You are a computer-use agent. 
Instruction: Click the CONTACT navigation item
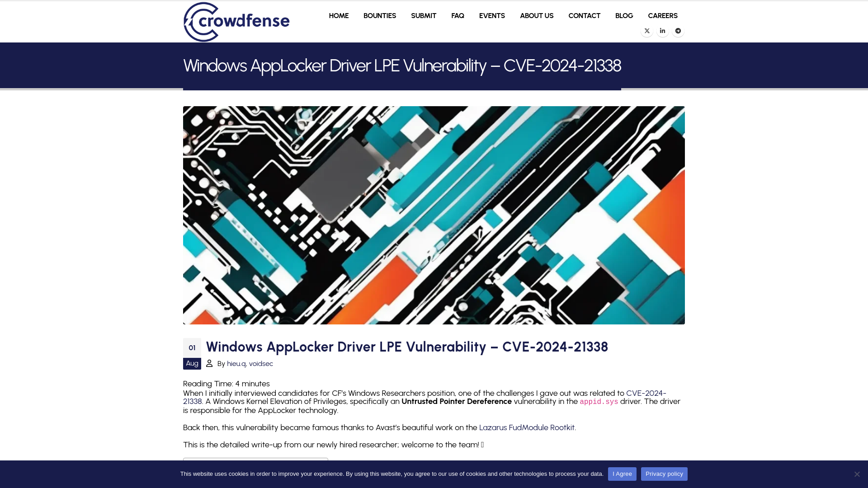click(x=584, y=16)
